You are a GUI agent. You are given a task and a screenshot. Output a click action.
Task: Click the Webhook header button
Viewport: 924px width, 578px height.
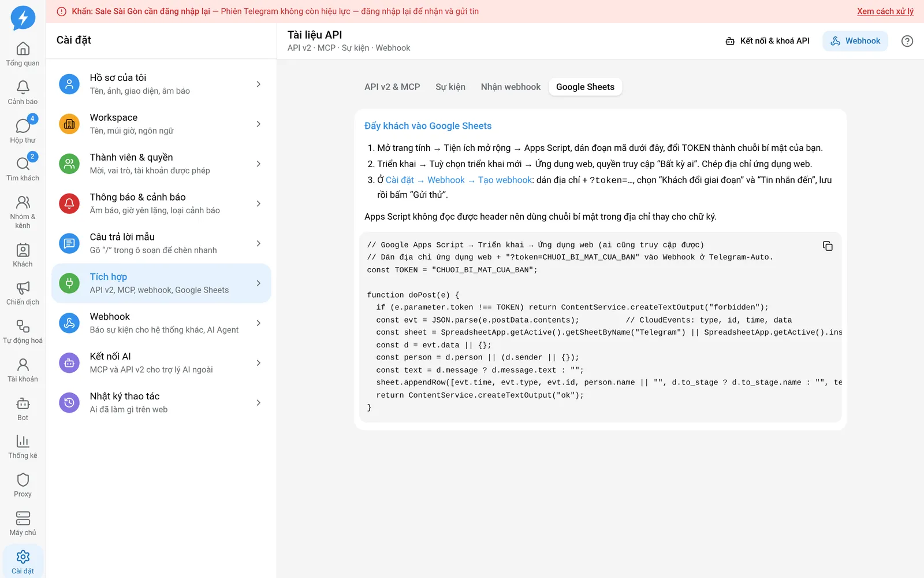coord(855,41)
